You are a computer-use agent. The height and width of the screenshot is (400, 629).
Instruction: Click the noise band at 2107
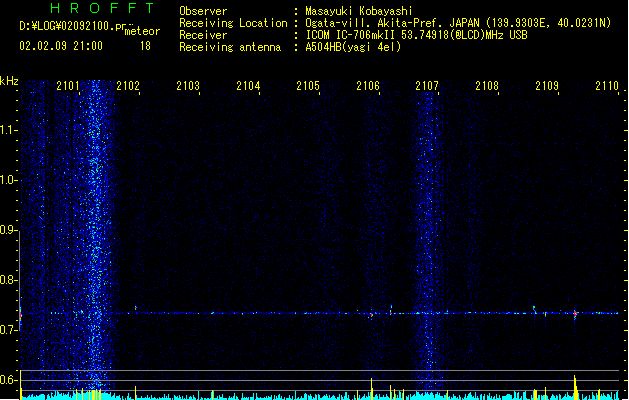[x=428, y=241]
